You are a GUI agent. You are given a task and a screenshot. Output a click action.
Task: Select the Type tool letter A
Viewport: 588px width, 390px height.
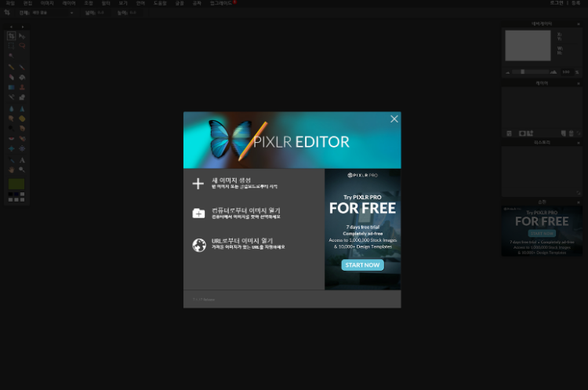pyautogui.click(x=22, y=160)
